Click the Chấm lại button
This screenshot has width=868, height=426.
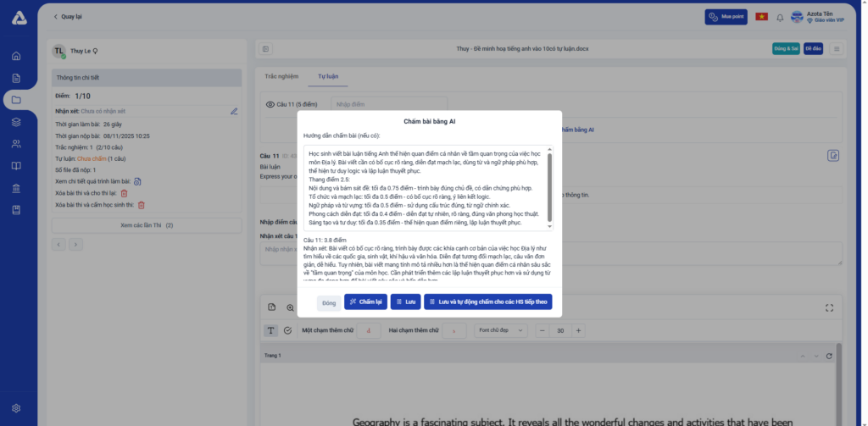point(365,302)
